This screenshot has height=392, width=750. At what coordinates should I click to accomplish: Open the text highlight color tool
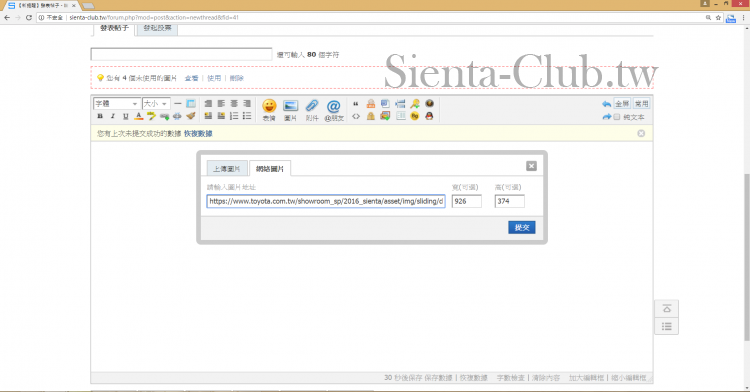pos(152,116)
